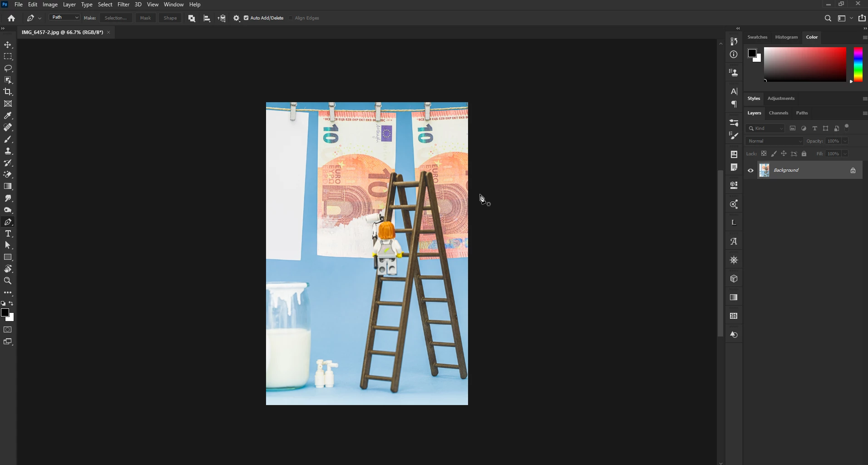Image resolution: width=868 pixels, height=465 pixels.
Task: Toggle layer filtering switch
Action: pyautogui.click(x=847, y=128)
